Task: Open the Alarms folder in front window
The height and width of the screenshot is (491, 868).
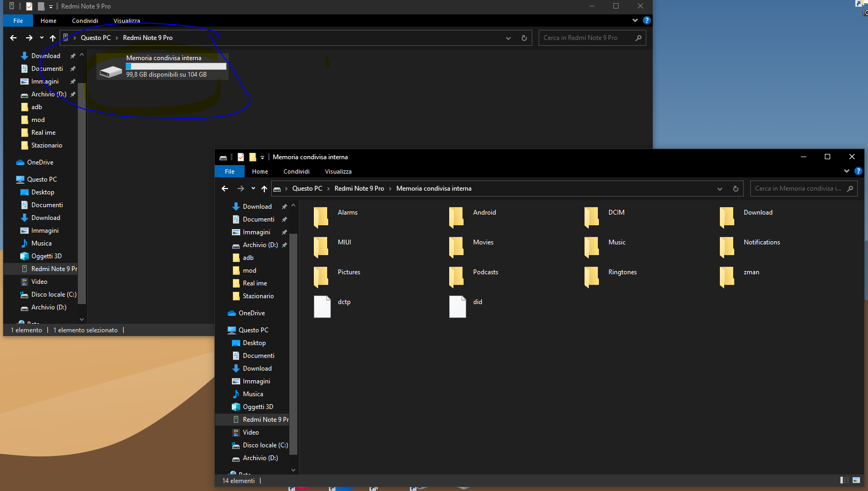Action: pos(336,217)
